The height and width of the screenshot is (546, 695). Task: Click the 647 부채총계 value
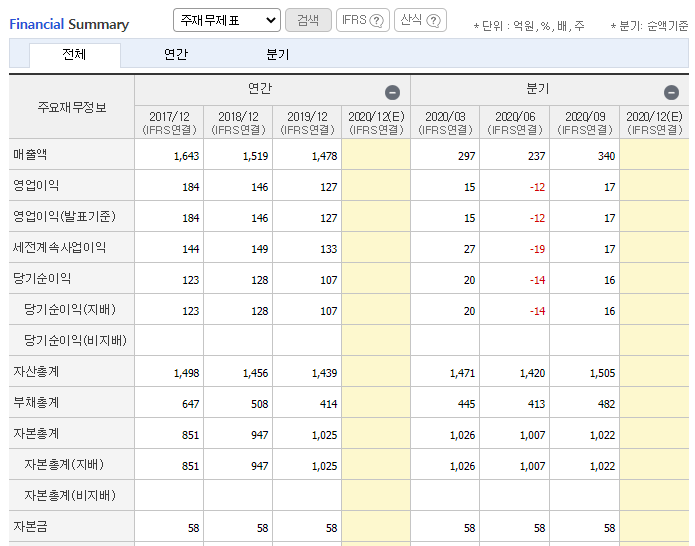tap(191, 404)
